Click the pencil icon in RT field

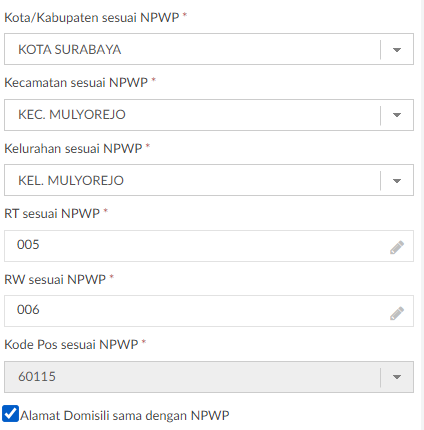coord(397,247)
